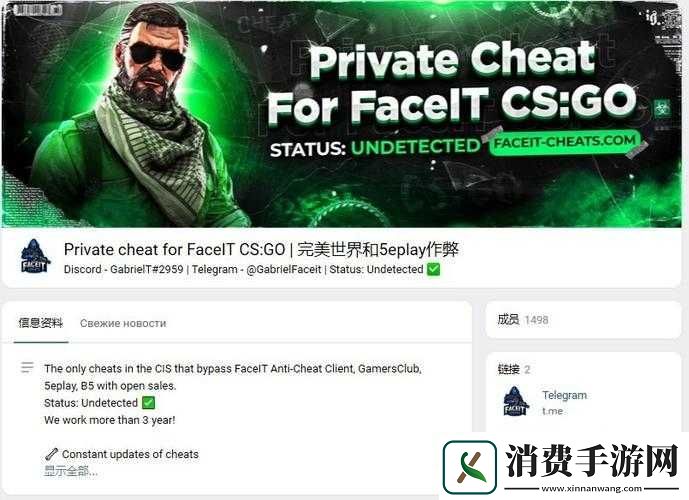Click the green checkmark in description
The image size is (689, 500).
pyautogui.click(x=149, y=402)
